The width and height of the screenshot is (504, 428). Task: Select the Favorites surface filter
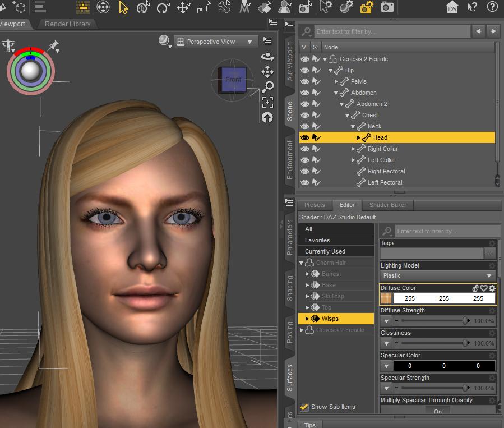(317, 240)
